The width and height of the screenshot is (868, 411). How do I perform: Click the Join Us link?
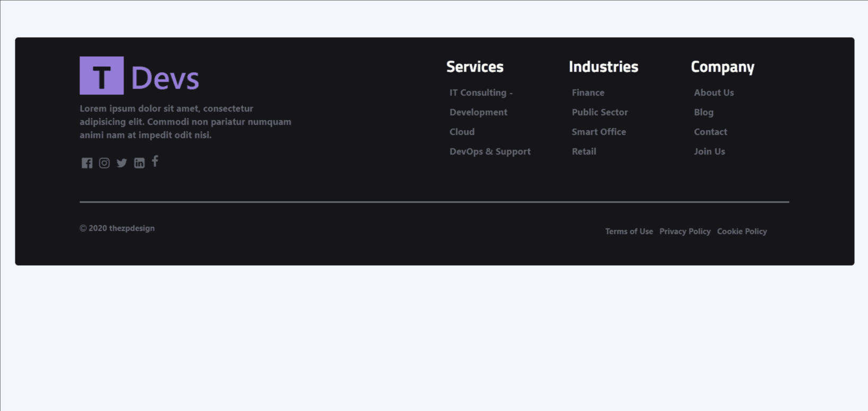point(710,151)
